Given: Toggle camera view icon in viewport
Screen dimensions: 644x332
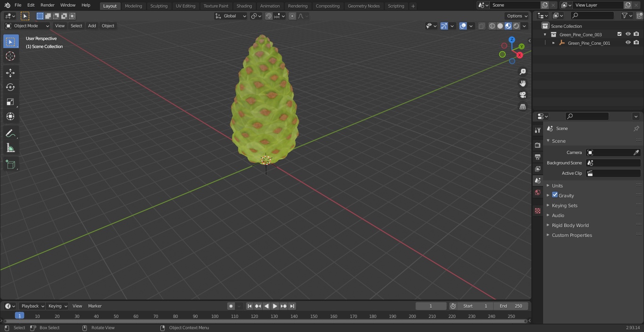Looking at the screenshot, I should [522, 95].
